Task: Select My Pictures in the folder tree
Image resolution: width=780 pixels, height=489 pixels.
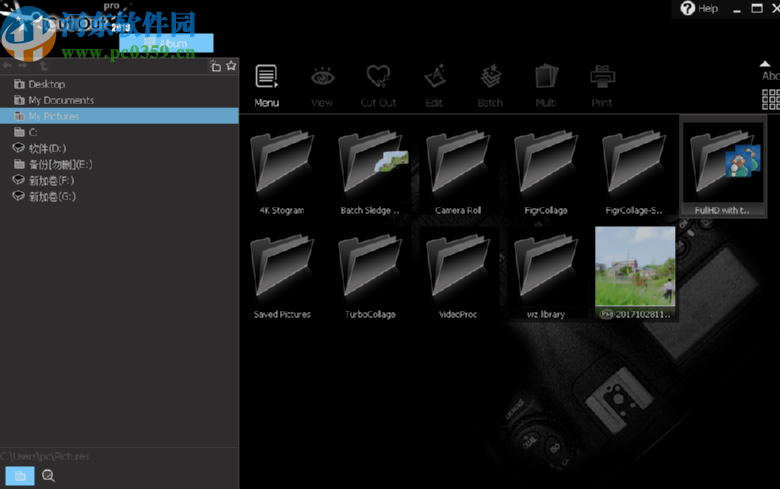Action: (x=119, y=116)
